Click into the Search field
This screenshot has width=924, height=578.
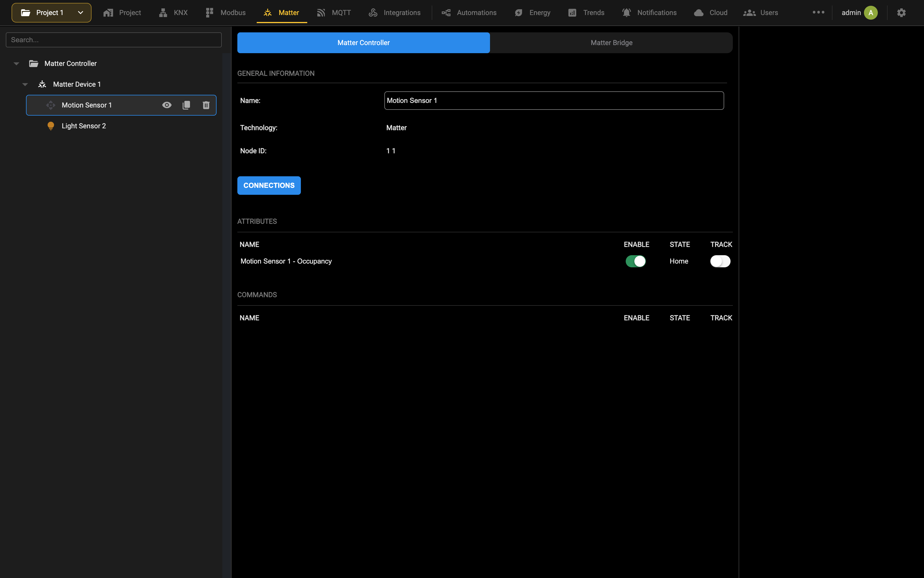(x=114, y=40)
